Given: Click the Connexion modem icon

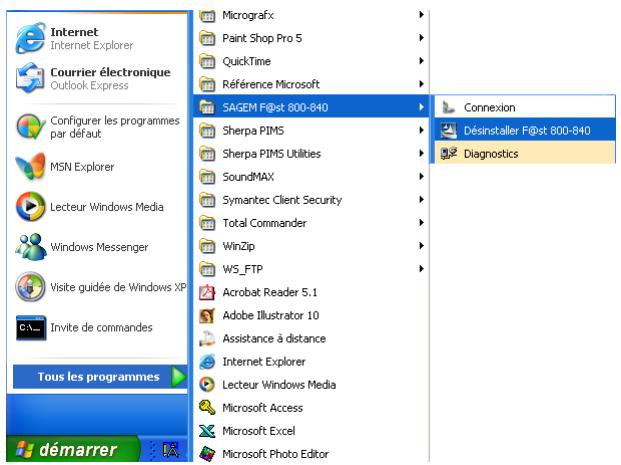Looking at the screenshot, I should coord(449,107).
